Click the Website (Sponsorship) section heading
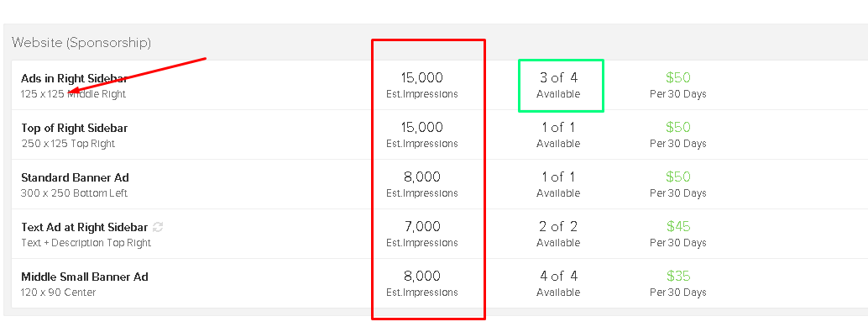Screen dimensions: 868x327 81,43
